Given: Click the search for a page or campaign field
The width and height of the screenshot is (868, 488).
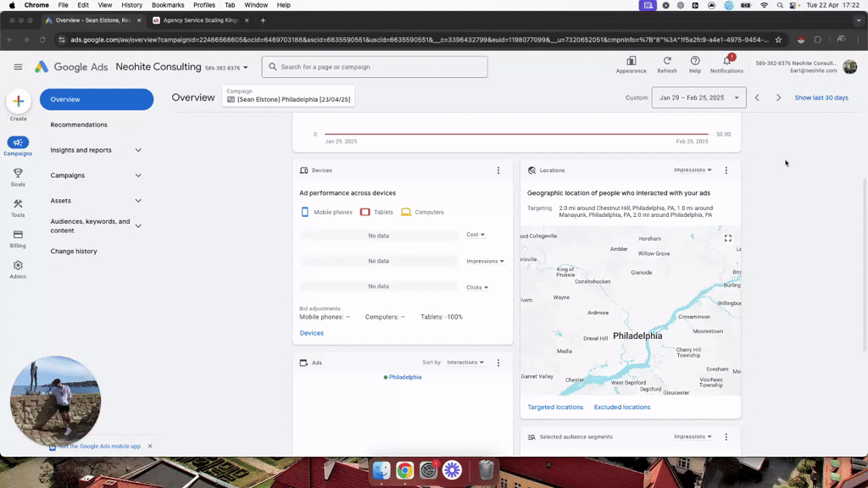Looking at the screenshot, I should pos(374,66).
